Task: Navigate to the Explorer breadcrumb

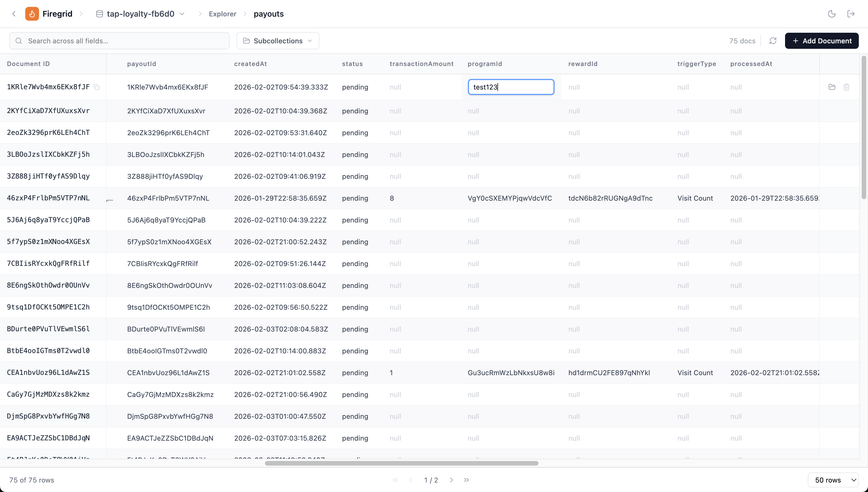Action: [x=223, y=14]
